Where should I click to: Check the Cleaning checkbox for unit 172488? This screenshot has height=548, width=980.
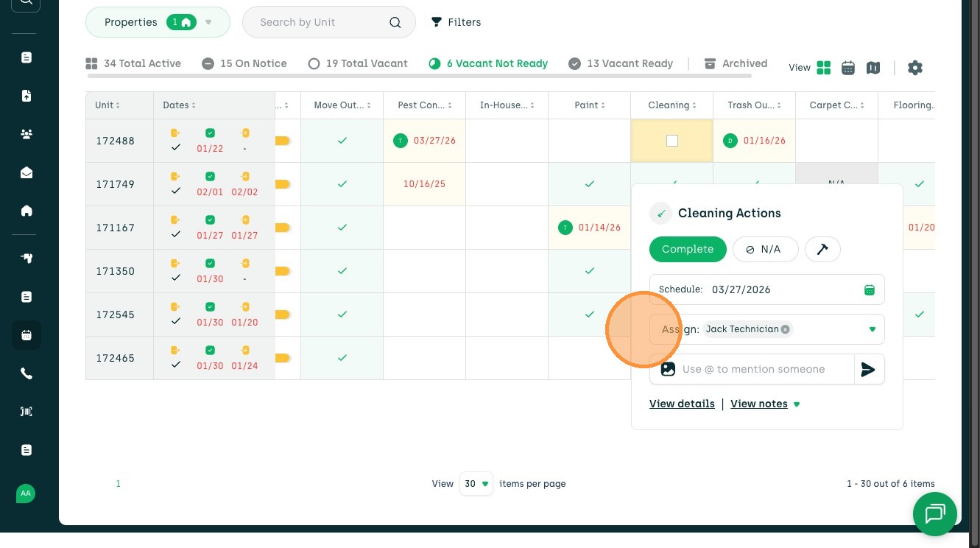pos(672,141)
